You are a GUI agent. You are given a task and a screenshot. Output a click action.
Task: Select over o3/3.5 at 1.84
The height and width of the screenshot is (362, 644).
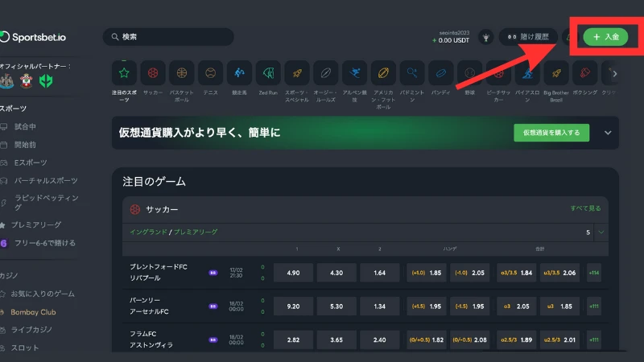click(516, 273)
